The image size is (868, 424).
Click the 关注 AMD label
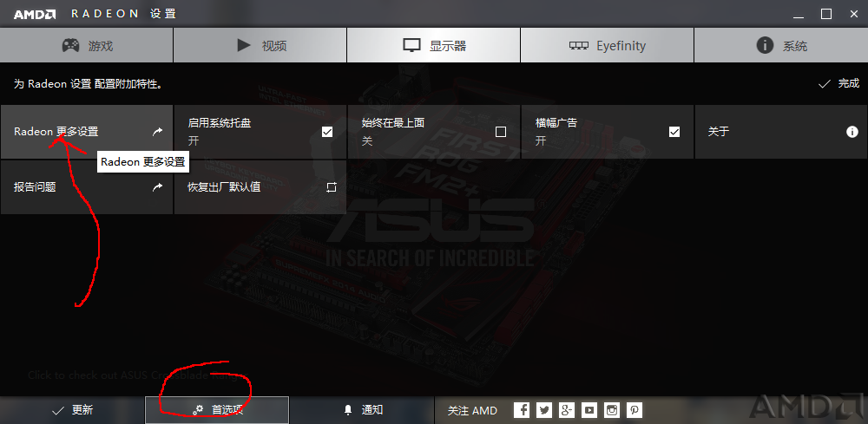point(472,411)
